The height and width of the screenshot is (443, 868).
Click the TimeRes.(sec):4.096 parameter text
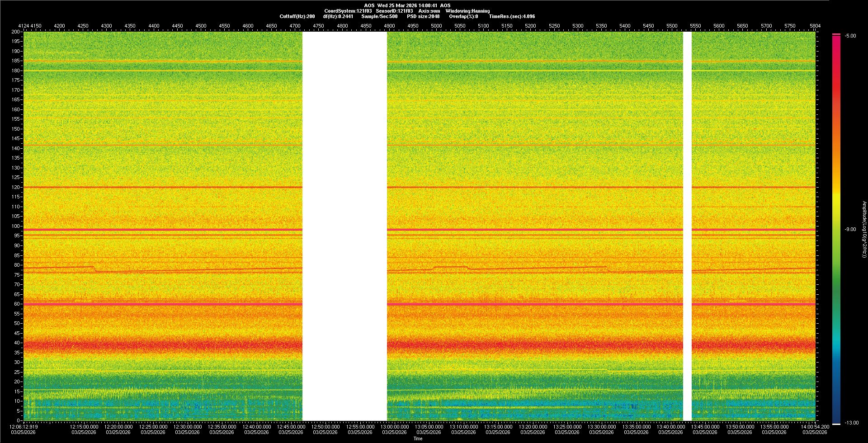pyautogui.click(x=512, y=16)
